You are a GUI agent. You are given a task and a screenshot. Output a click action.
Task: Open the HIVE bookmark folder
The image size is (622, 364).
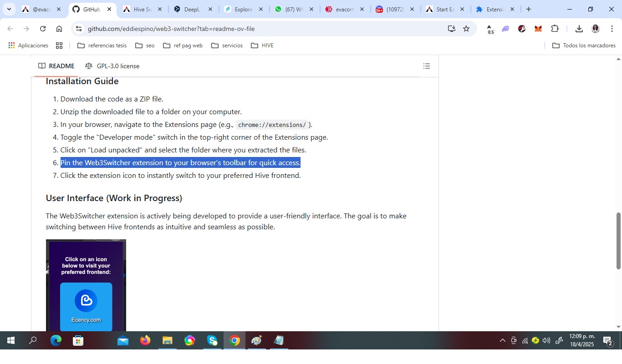[262, 45]
